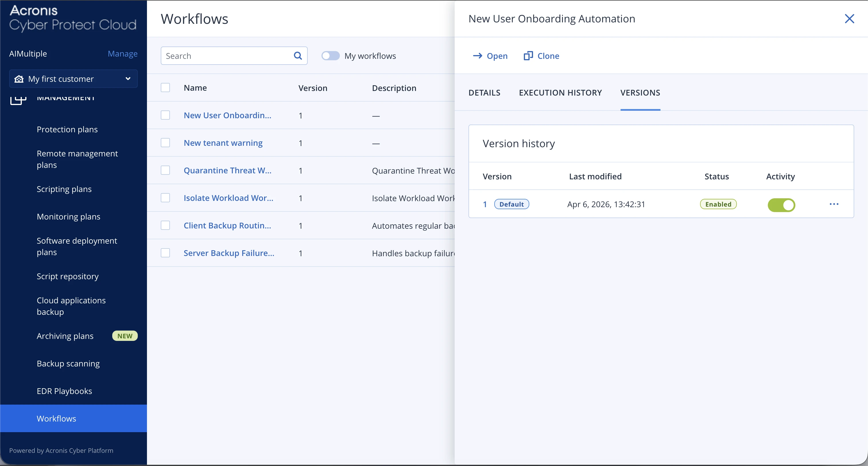Open Script repository

click(67, 276)
